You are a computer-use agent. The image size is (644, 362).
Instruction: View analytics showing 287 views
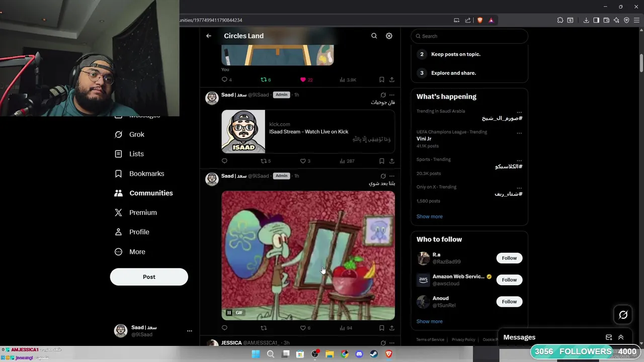347,161
